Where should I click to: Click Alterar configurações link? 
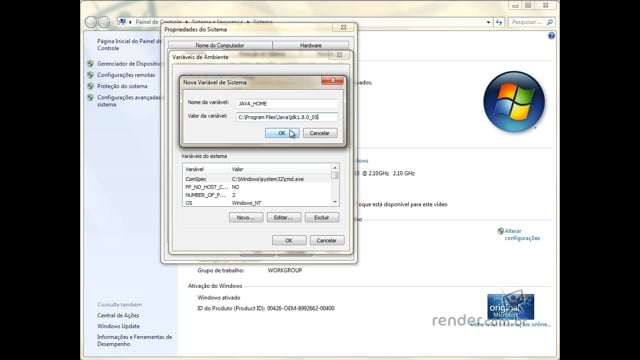tap(522, 234)
